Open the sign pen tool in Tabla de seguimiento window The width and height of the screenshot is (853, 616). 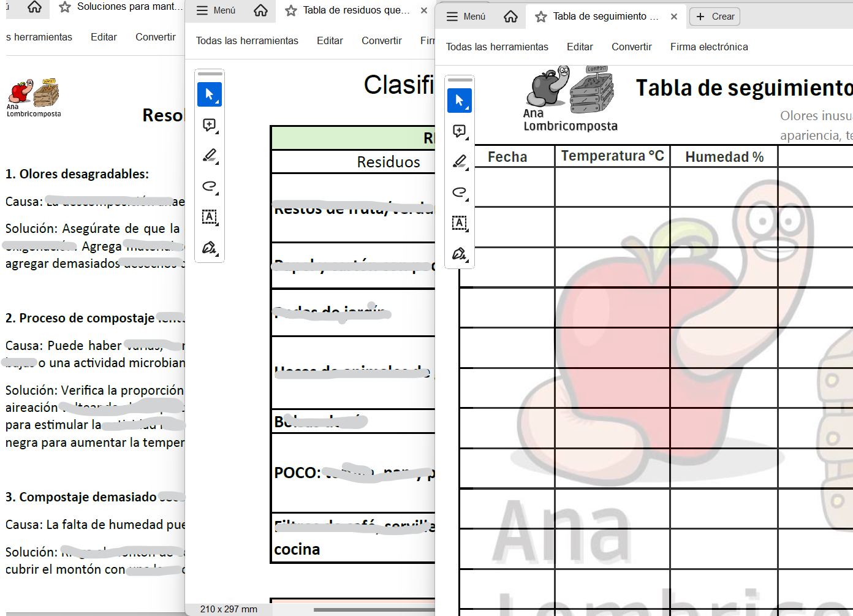[x=460, y=254]
